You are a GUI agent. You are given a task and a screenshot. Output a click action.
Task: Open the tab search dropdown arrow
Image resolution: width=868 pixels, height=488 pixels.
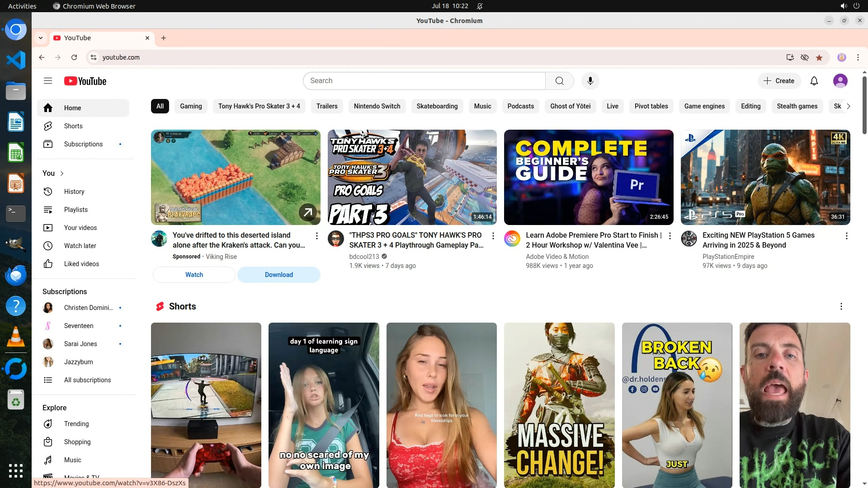tap(41, 38)
